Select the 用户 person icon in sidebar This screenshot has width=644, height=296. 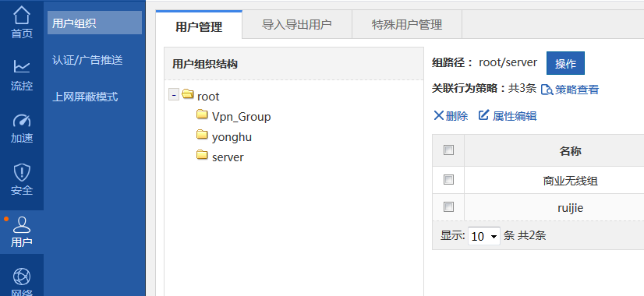[x=21, y=225]
